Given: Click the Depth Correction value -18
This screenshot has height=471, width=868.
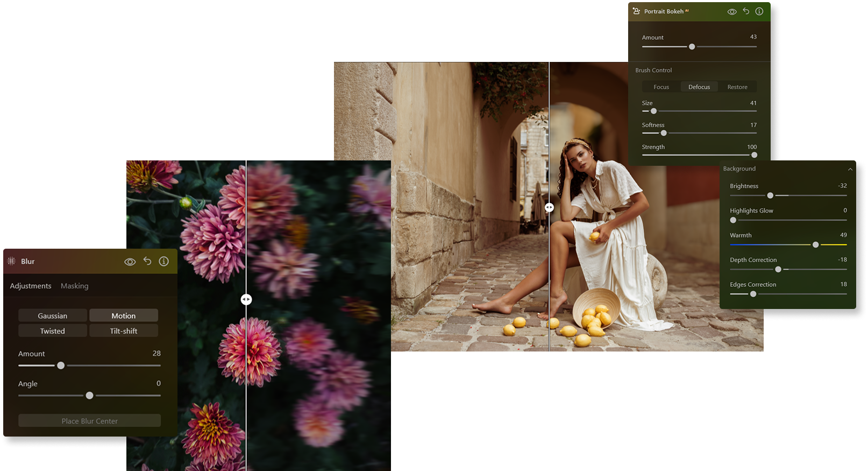Looking at the screenshot, I should pyautogui.click(x=842, y=259).
